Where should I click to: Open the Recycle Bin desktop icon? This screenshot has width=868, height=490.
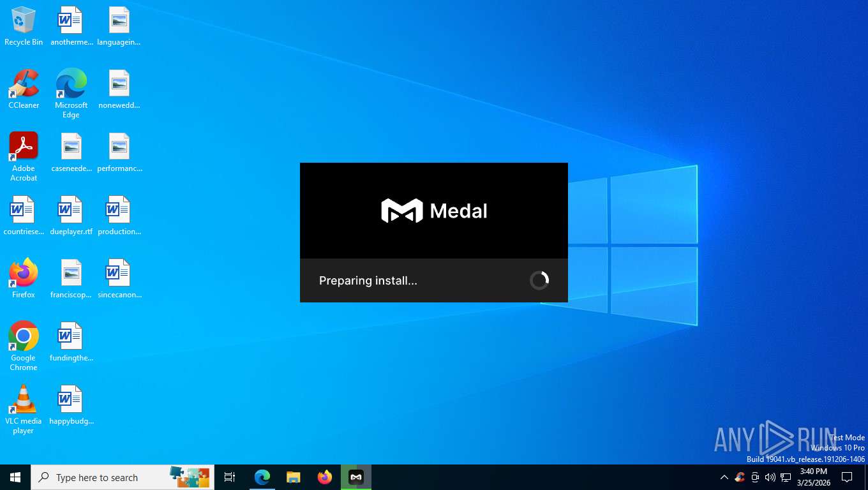(24, 26)
